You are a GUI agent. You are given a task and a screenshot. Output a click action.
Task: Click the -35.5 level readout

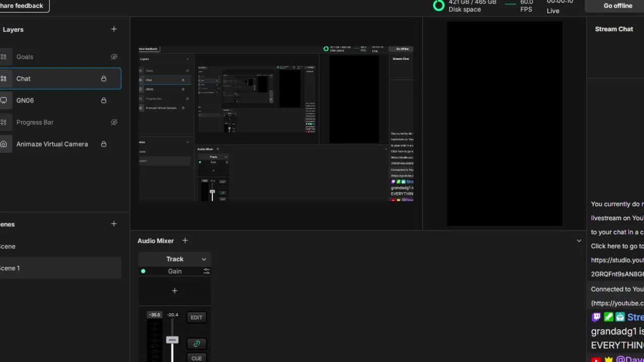[x=154, y=315]
